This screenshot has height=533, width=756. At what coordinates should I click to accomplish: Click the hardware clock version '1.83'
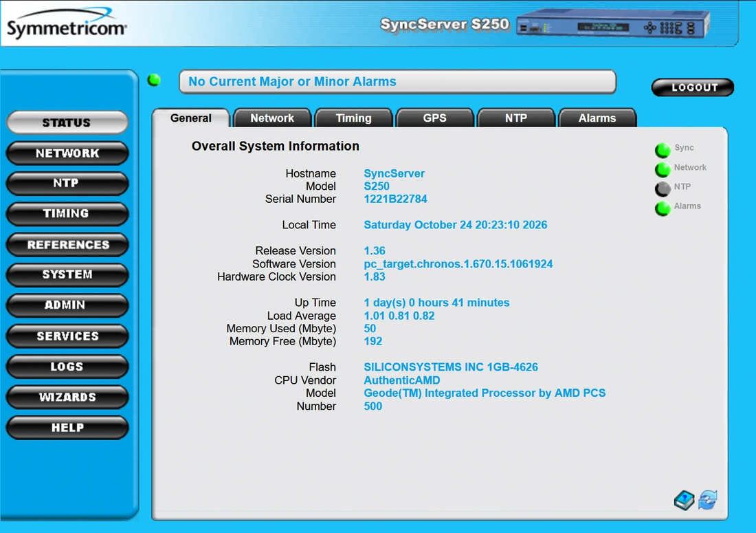click(x=375, y=277)
